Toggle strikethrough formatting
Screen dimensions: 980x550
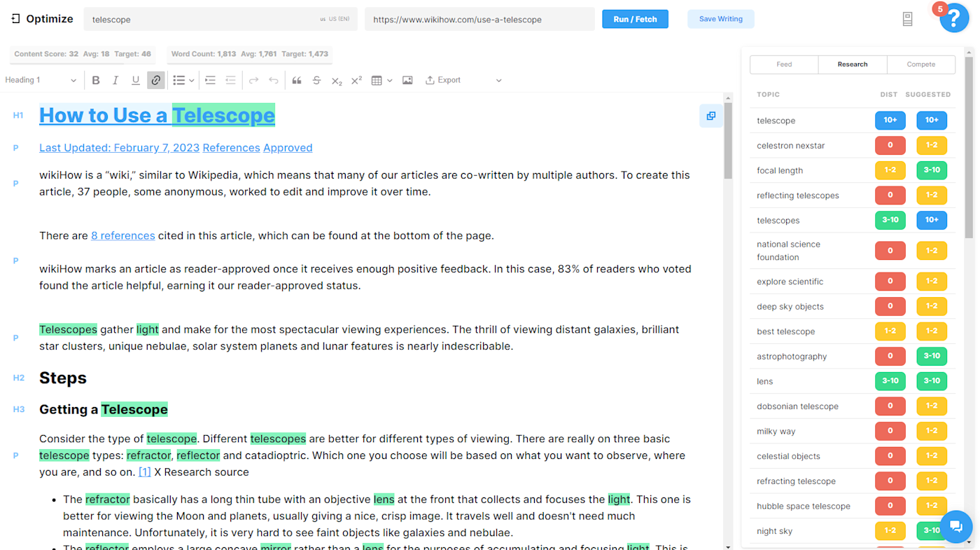316,81
